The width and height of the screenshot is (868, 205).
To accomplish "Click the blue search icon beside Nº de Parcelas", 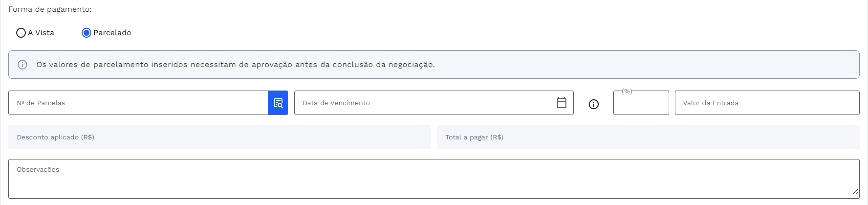I will (x=278, y=103).
